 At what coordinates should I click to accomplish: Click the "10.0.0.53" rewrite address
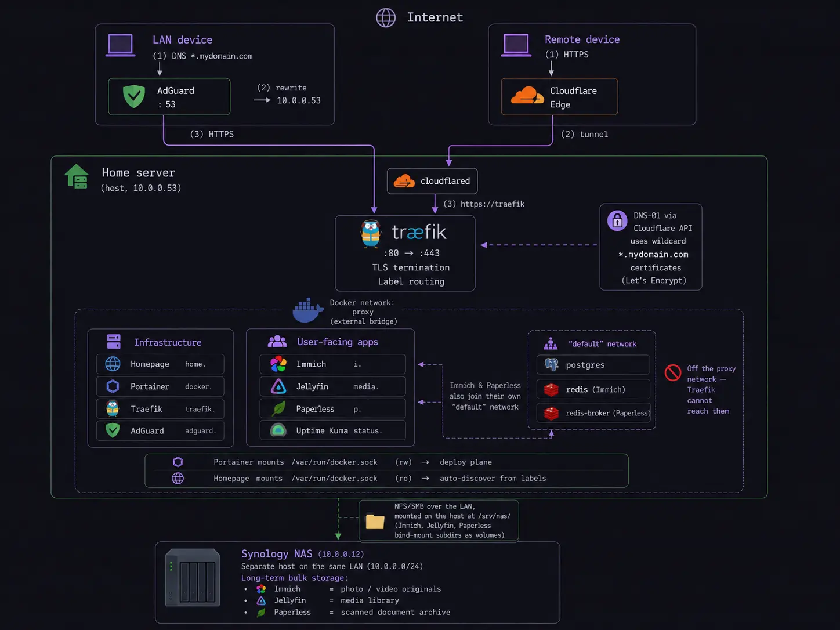299,100
